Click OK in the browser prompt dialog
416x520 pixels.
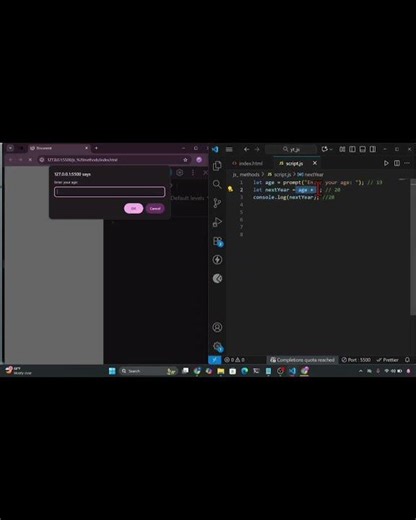click(134, 208)
